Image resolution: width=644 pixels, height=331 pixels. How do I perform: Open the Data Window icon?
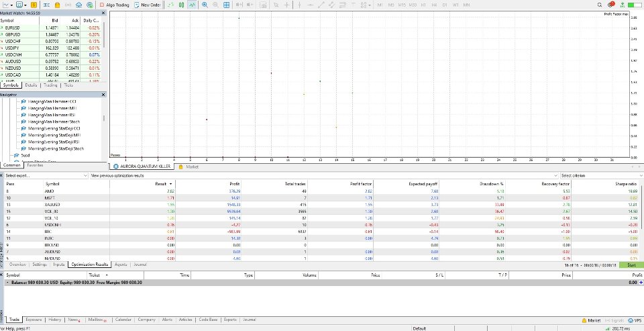47,5
